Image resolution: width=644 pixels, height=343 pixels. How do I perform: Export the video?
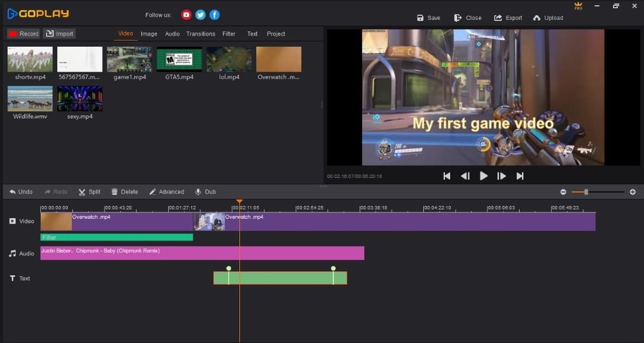(x=508, y=18)
